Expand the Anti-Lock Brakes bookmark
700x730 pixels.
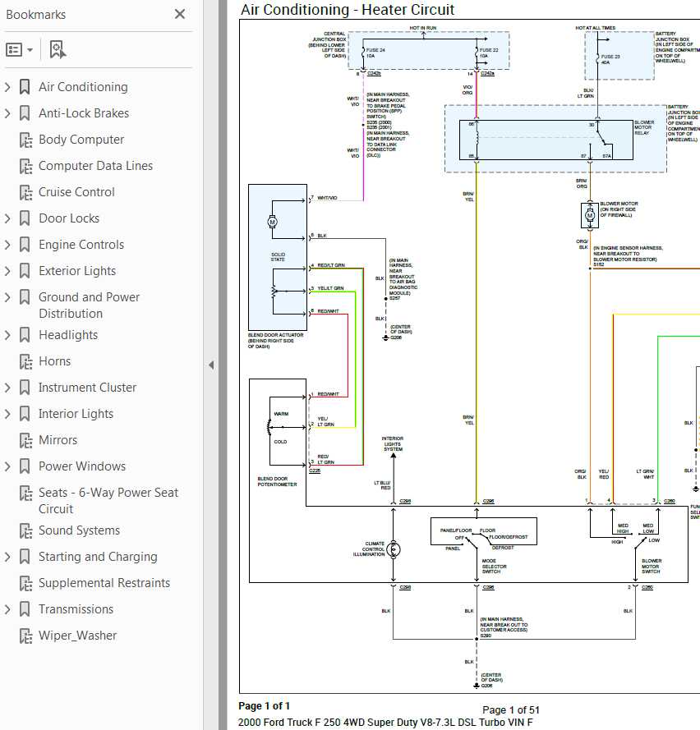pyautogui.click(x=7, y=113)
